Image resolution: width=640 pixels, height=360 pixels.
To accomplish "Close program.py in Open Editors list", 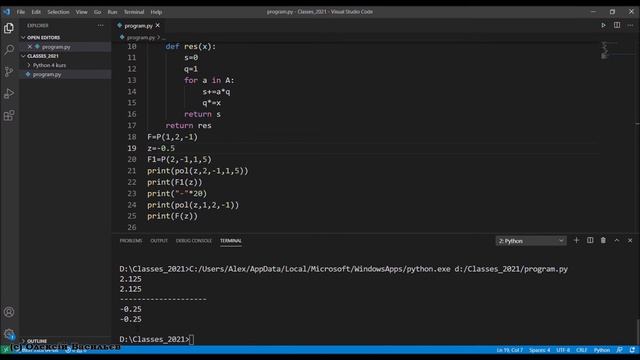I will click(x=30, y=47).
